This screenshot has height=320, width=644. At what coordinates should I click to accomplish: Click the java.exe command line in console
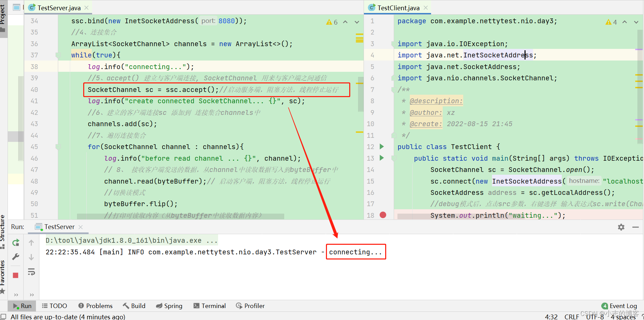(x=131, y=240)
